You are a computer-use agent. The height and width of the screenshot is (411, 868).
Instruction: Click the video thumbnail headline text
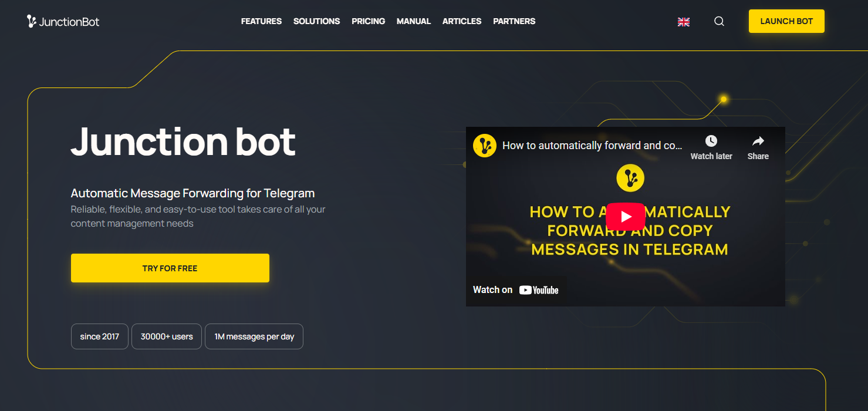pos(630,231)
